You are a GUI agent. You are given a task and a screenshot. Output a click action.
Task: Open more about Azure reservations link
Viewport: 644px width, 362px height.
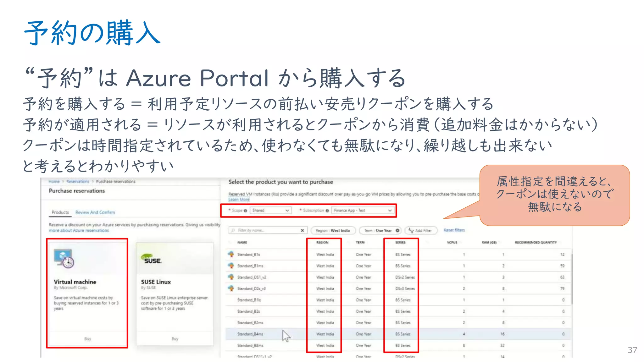79,230
